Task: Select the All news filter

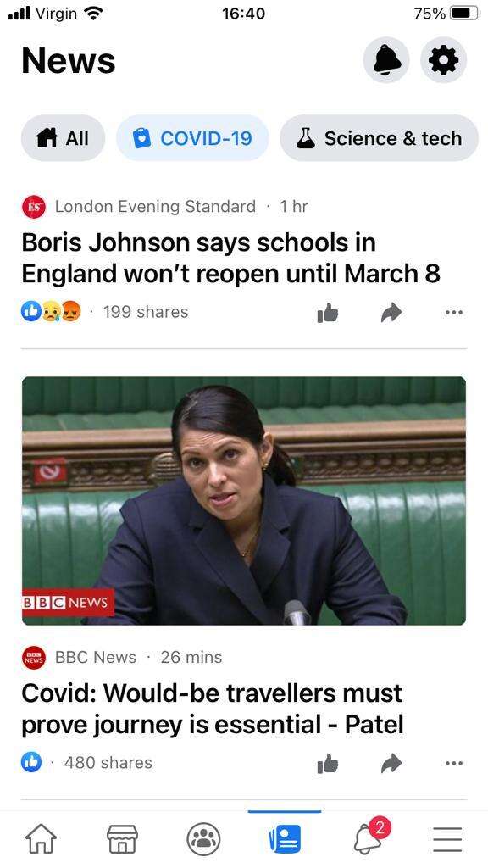Action: pos(63,138)
